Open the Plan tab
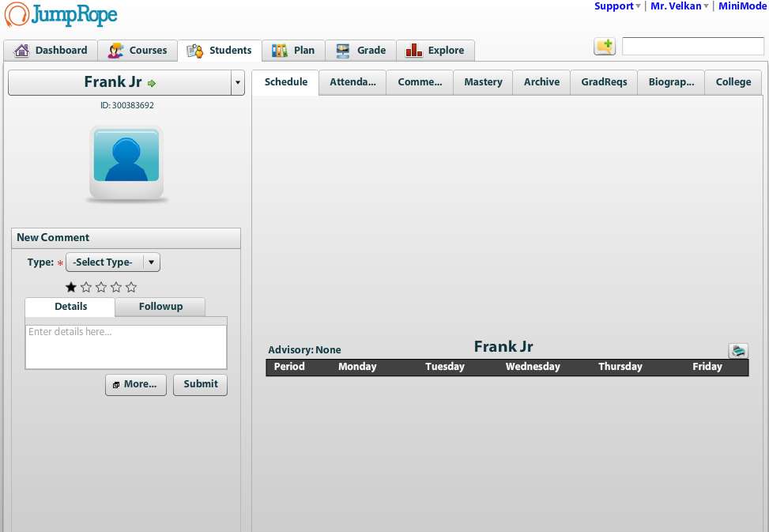 pos(293,50)
